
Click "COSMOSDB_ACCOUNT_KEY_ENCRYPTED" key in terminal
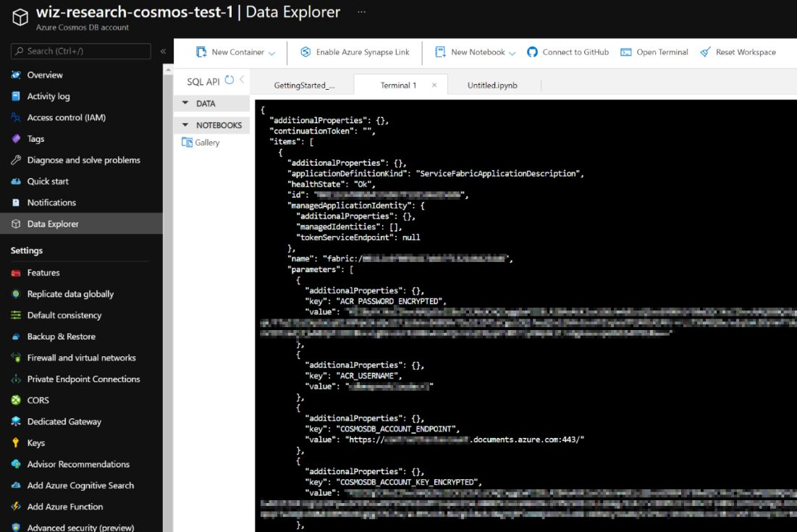[x=408, y=482]
